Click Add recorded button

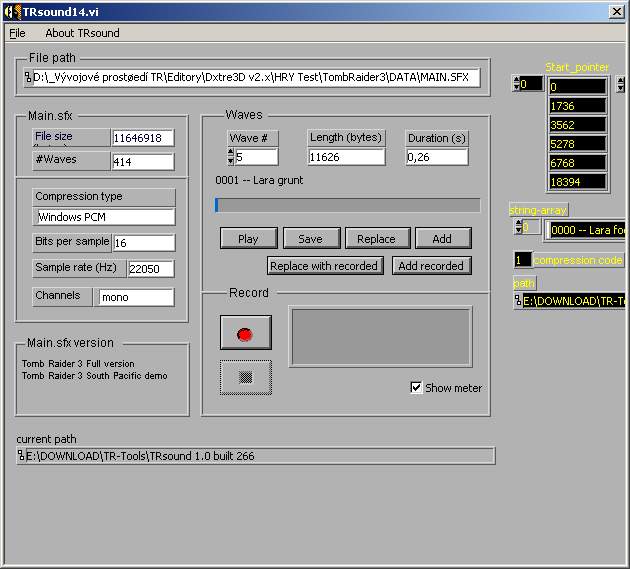click(x=432, y=266)
